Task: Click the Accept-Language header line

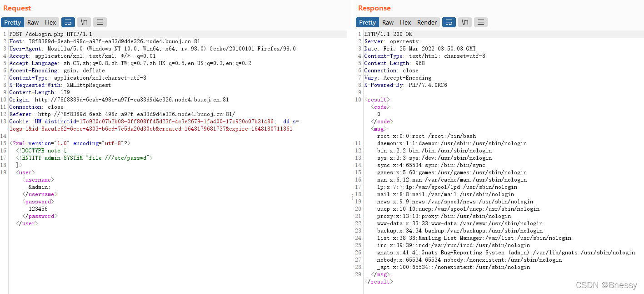Action: point(130,63)
